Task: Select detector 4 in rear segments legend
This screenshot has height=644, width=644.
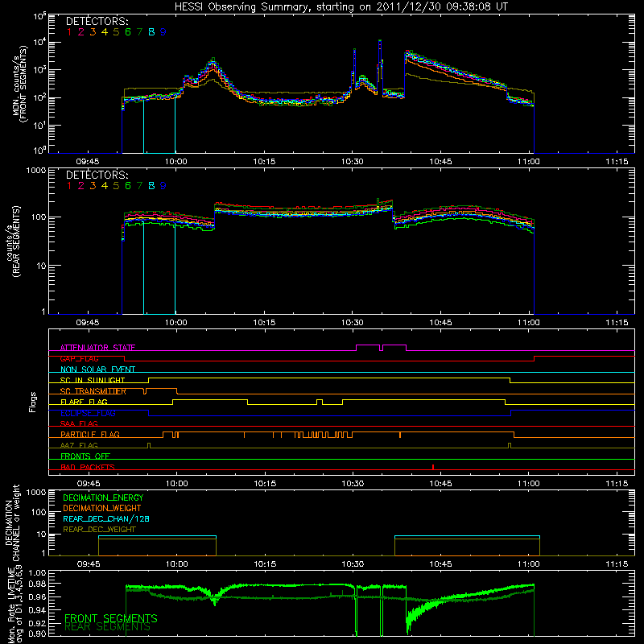Action: tap(105, 186)
